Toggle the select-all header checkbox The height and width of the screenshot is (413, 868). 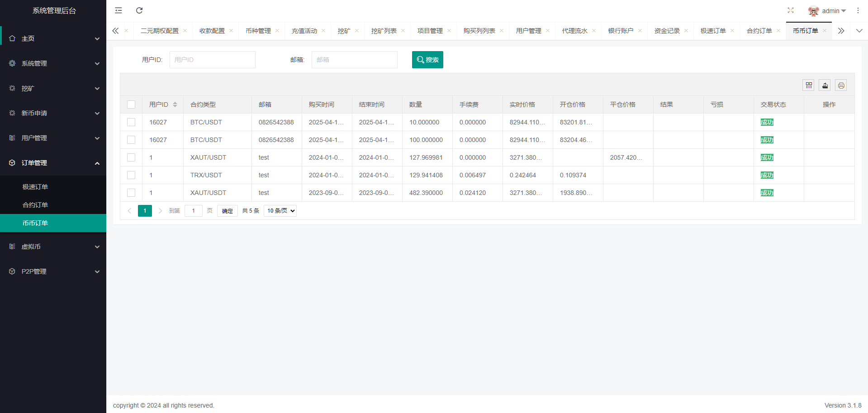click(x=131, y=104)
